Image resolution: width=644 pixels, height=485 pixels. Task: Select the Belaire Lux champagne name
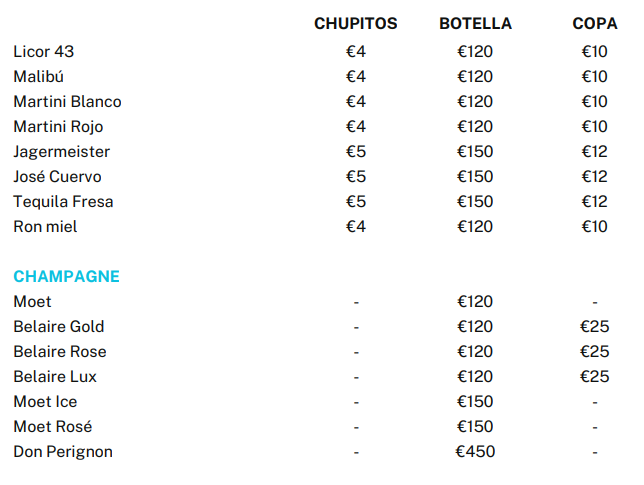[55, 377]
